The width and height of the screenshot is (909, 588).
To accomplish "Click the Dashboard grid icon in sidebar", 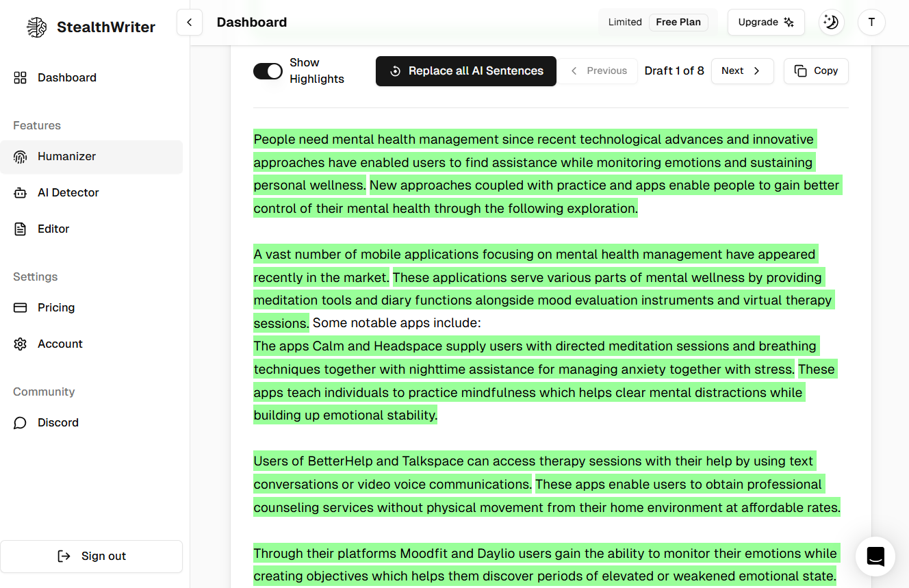I will 21,77.
